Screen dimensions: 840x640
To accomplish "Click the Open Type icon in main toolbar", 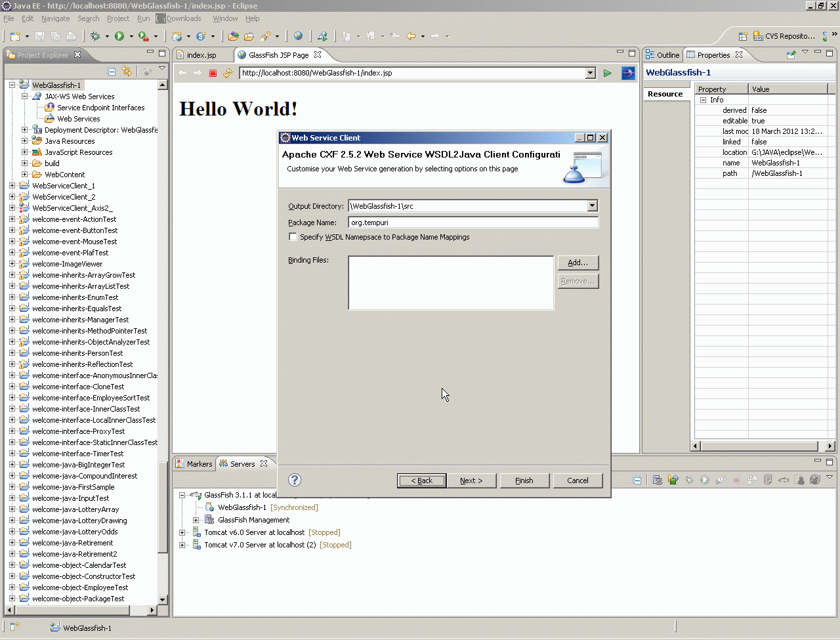I will tap(233, 36).
